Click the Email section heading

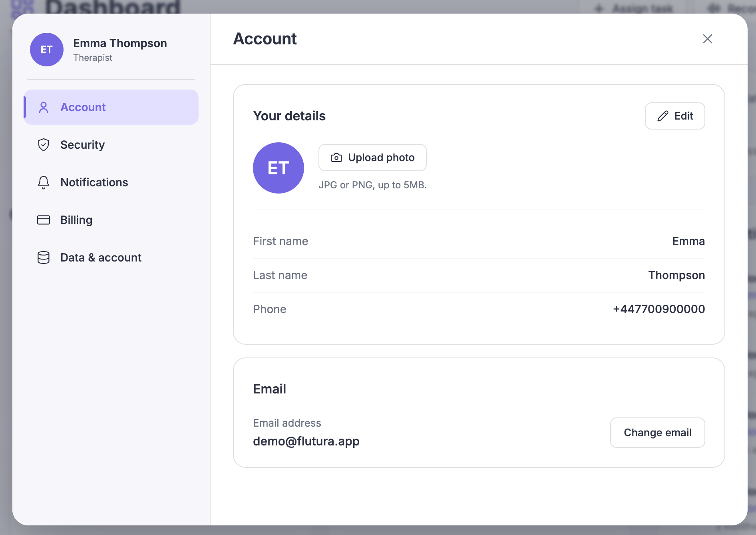(269, 389)
